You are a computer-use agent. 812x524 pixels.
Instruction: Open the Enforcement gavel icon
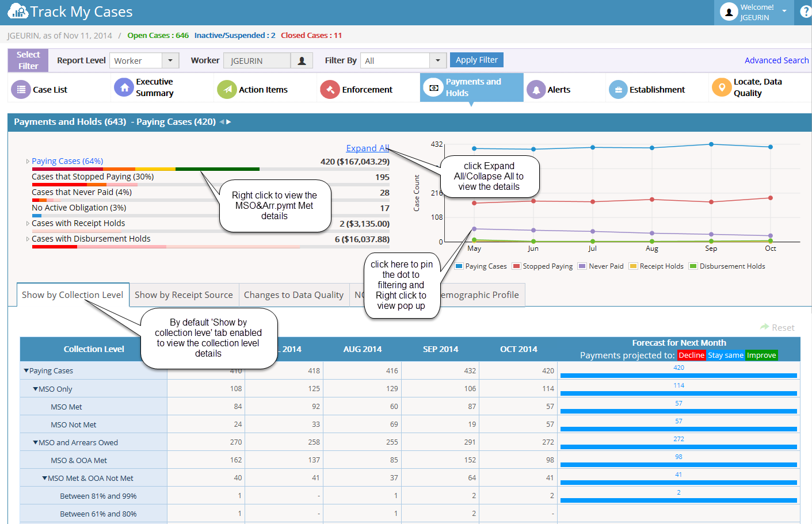[x=330, y=89]
